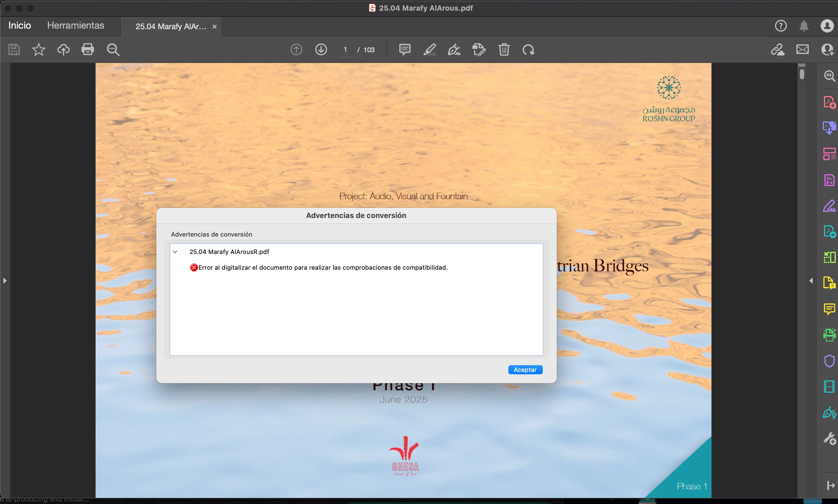
Task: Close the 25.04 Marafy document tab
Action: (215, 26)
